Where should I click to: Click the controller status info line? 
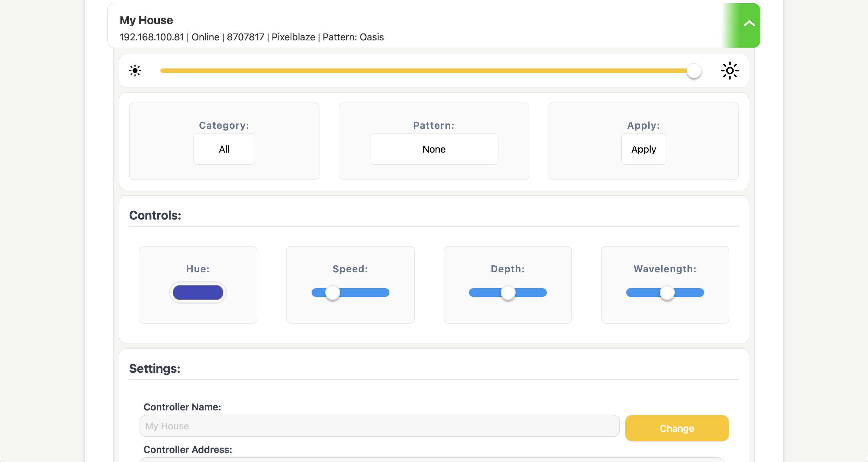251,37
